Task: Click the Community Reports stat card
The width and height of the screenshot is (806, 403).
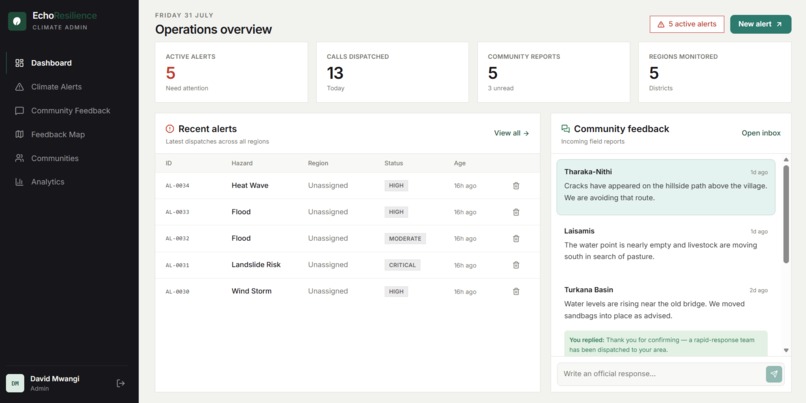Action: (554, 72)
